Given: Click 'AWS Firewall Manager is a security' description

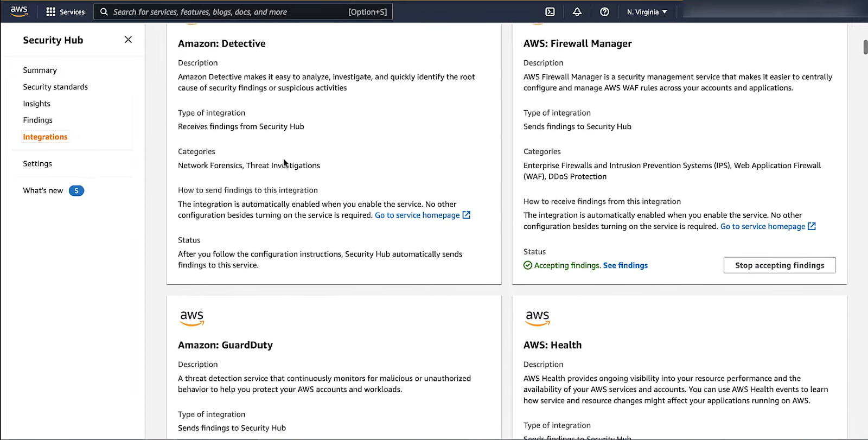Looking at the screenshot, I should 678,82.
